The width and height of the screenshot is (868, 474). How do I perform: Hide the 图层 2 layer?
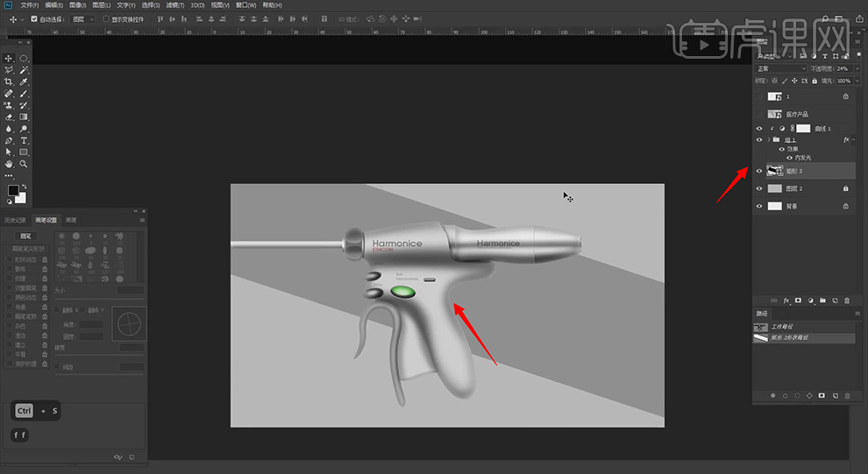click(x=759, y=188)
